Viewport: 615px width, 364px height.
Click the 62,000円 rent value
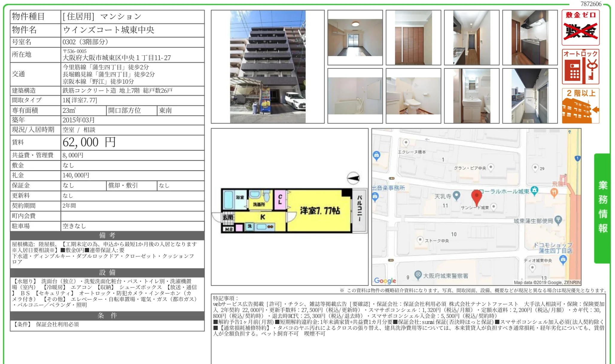coord(89,142)
